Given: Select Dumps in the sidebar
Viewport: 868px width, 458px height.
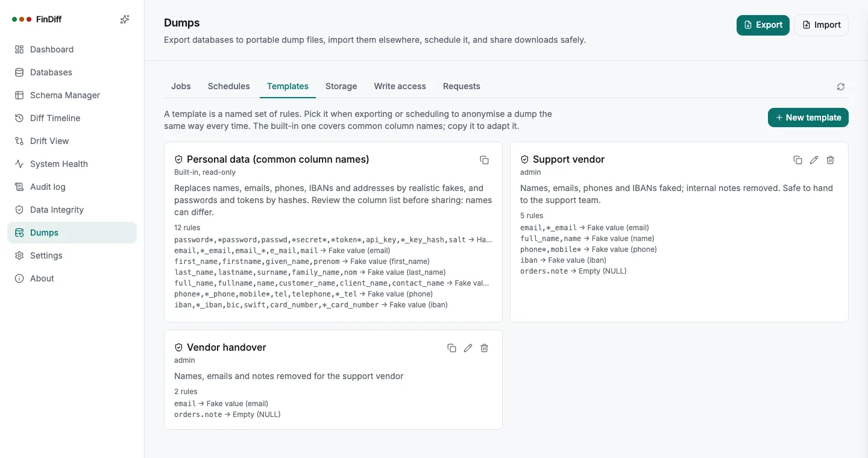Looking at the screenshot, I should 72,233.
